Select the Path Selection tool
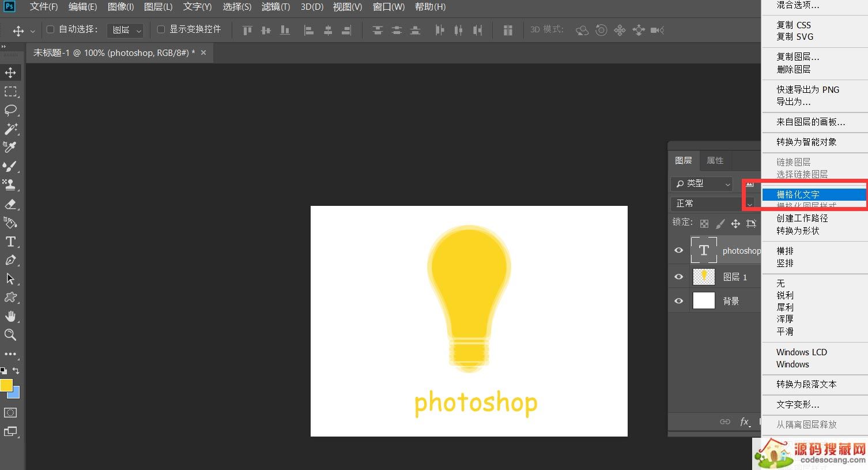The width and height of the screenshot is (868, 470). click(10, 279)
